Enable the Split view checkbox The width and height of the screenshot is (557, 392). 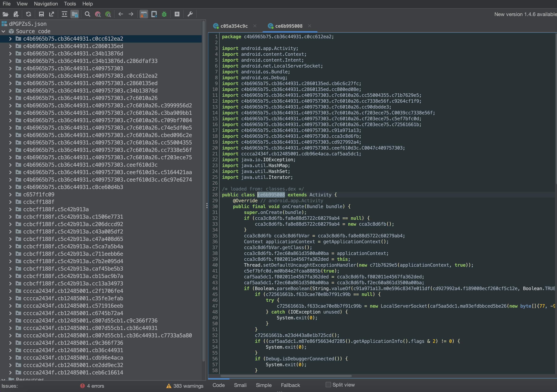(x=328, y=385)
